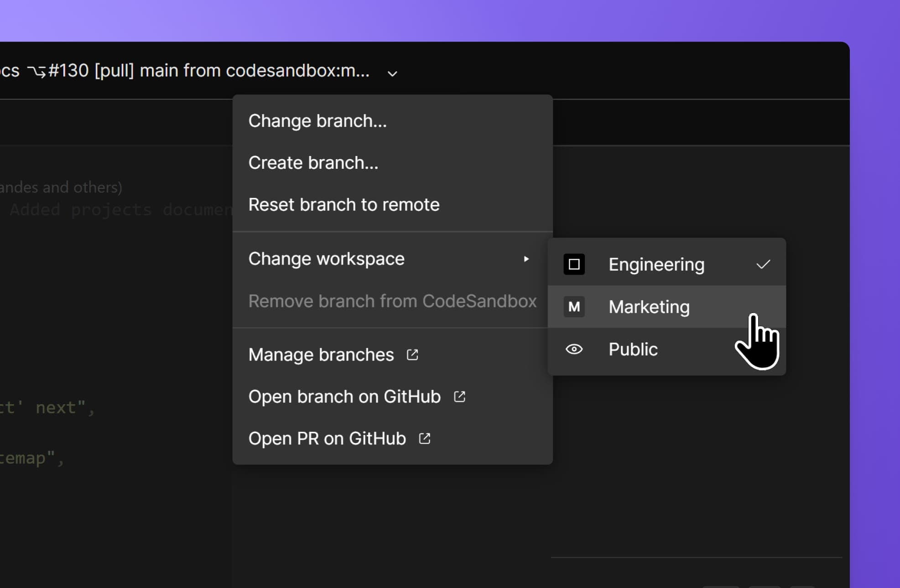Open "Manage branches"
Viewport: 900px width, 588px height.
click(x=321, y=354)
